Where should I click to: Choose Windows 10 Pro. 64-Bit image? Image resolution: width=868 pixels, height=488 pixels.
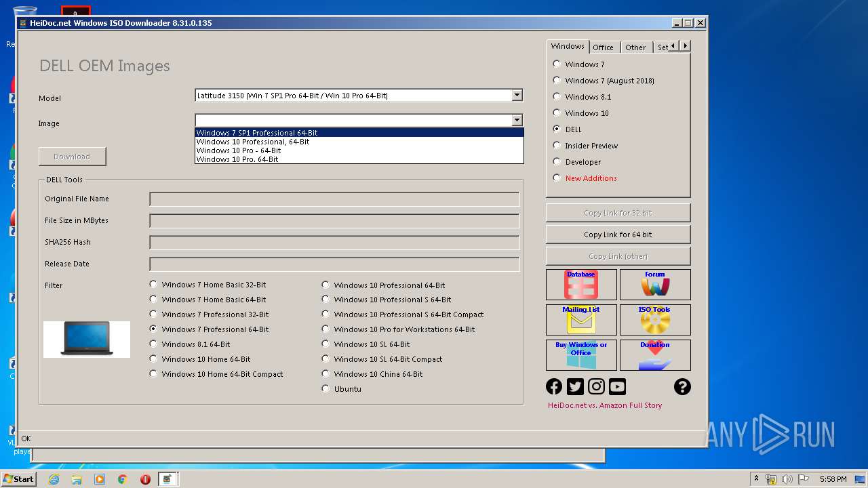click(x=359, y=159)
